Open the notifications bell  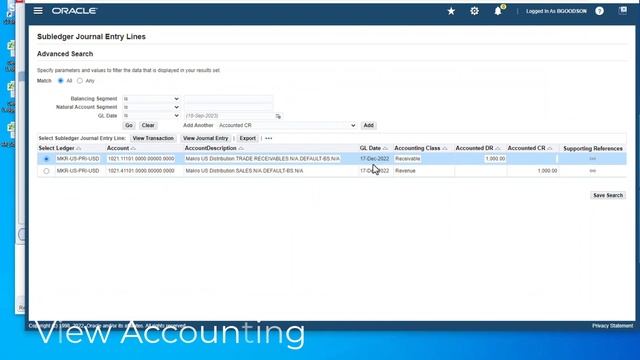point(498,11)
